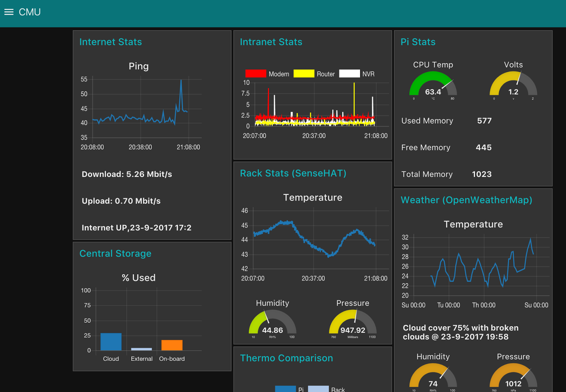
Task: Click the Weather (OpenWeatherMap) heading
Action: (466, 200)
